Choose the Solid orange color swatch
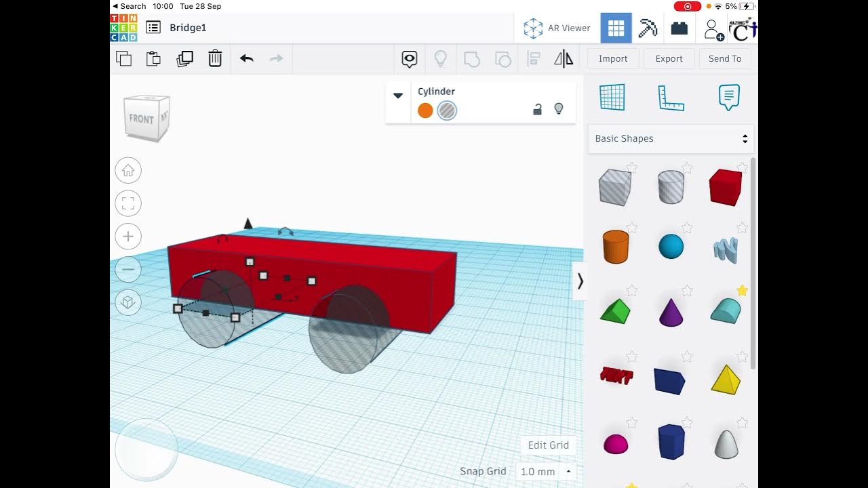Screen dimensions: 868x488 pos(425,110)
